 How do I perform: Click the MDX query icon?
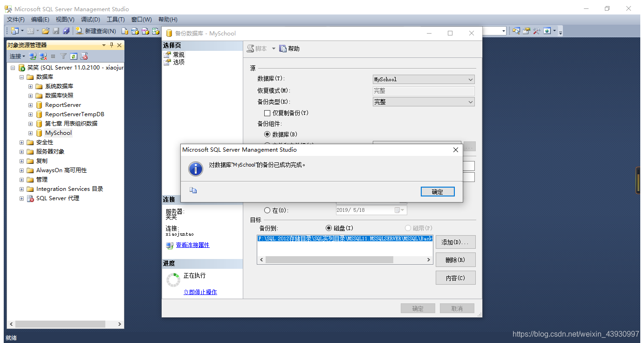[135, 31]
